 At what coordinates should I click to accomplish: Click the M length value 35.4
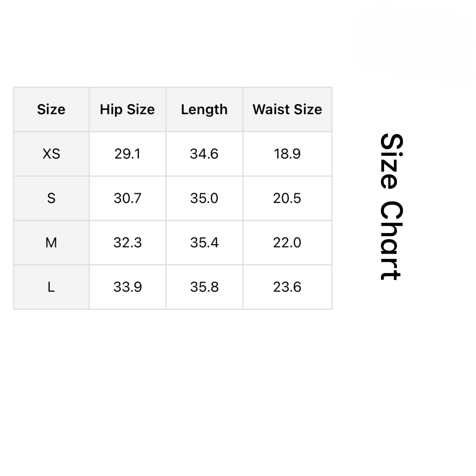(x=204, y=242)
